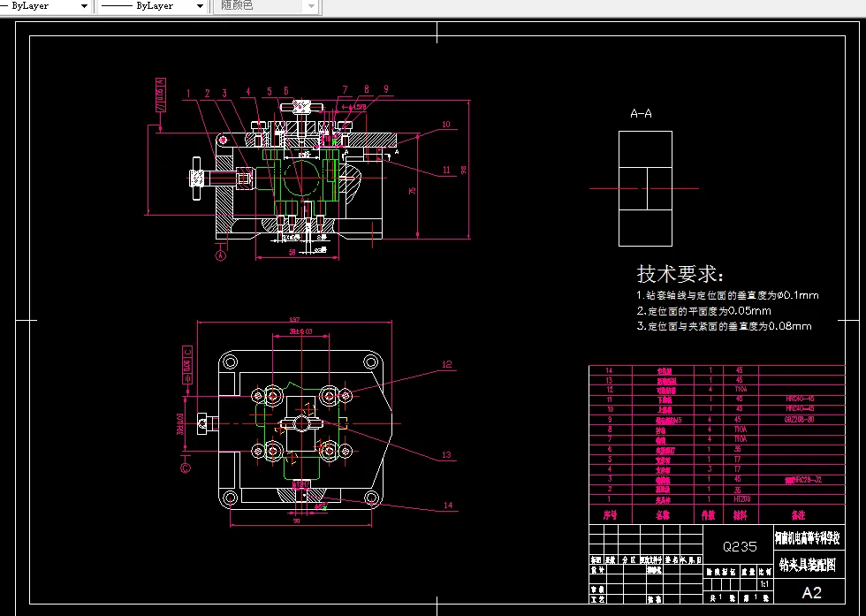The image size is (866, 616).
Task: Select the 75 height dimension of front view
Action: (x=412, y=191)
